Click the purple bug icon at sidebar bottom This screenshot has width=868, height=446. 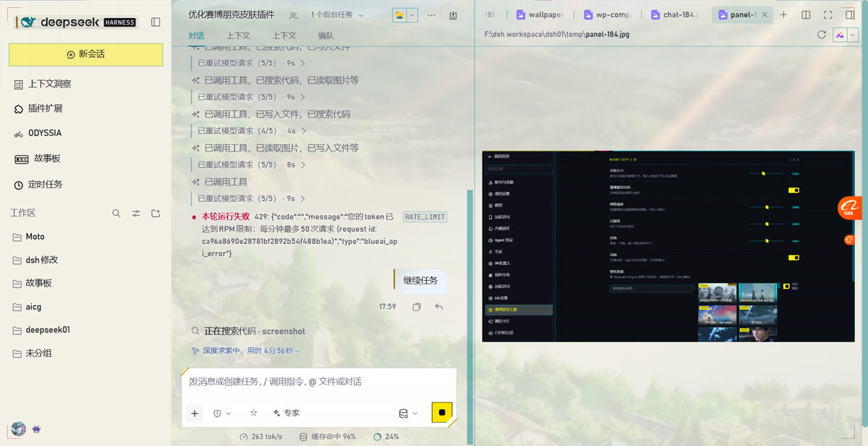37,429
